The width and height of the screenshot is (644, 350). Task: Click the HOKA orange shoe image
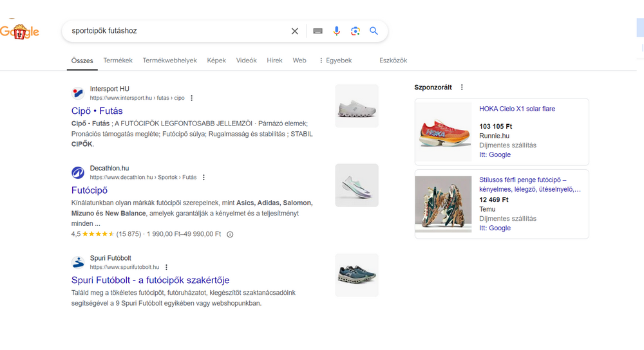click(443, 132)
